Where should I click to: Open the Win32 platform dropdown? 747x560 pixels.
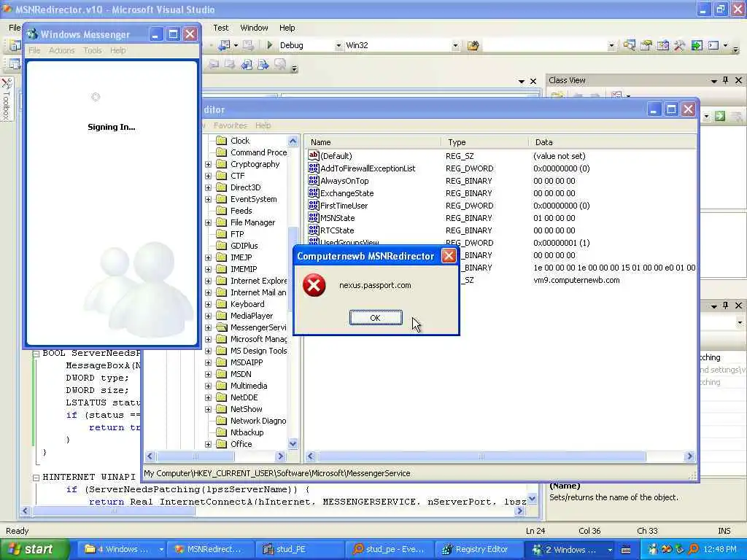455,46
